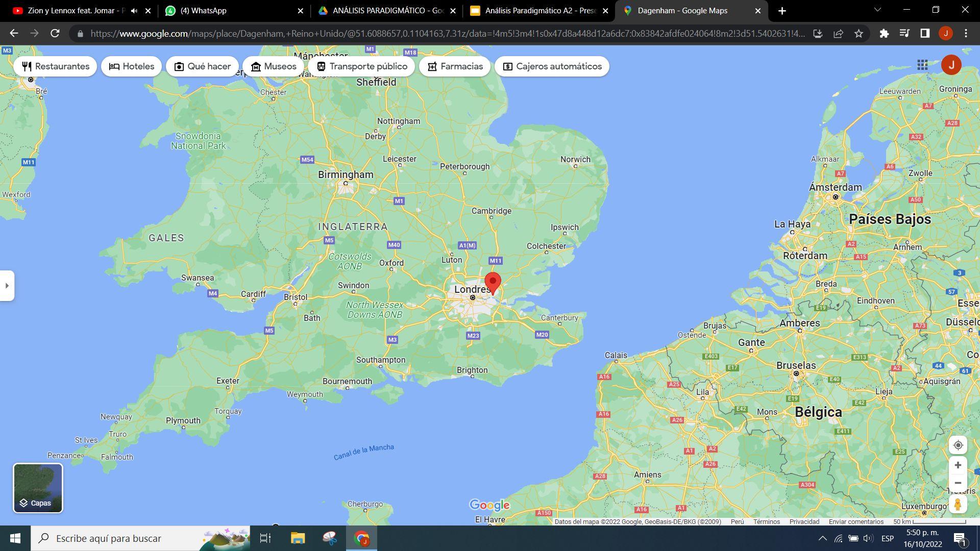
Task: Click the red Dagenham location pin
Action: tap(493, 283)
